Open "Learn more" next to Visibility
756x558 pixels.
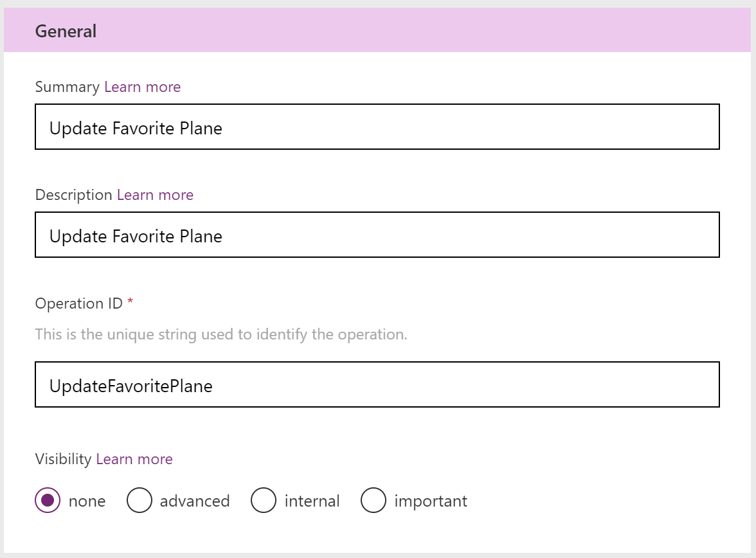134,459
